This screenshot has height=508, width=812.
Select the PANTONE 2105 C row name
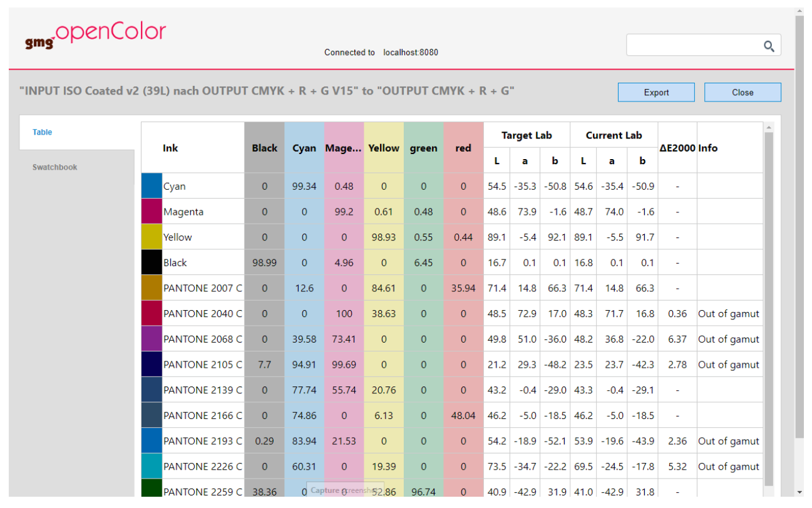pyautogui.click(x=203, y=365)
